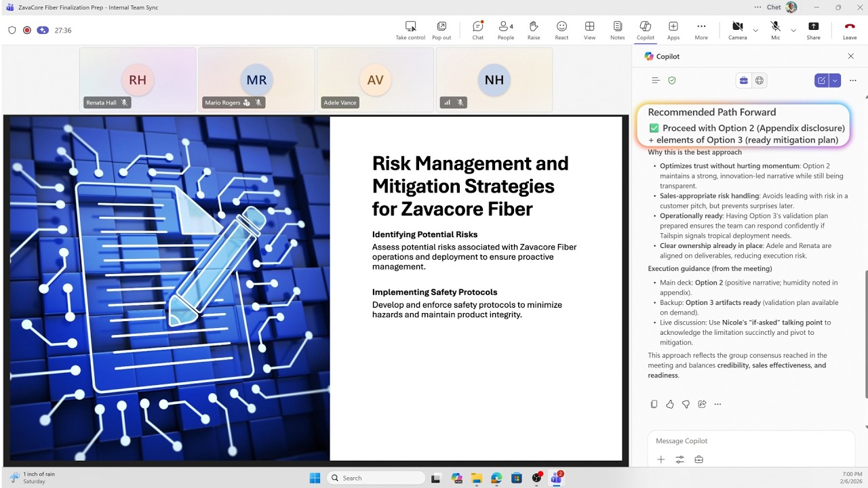The height and width of the screenshot is (488, 868).
Task: Click Take control in the meeting toolbar
Action: [x=410, y=30]
